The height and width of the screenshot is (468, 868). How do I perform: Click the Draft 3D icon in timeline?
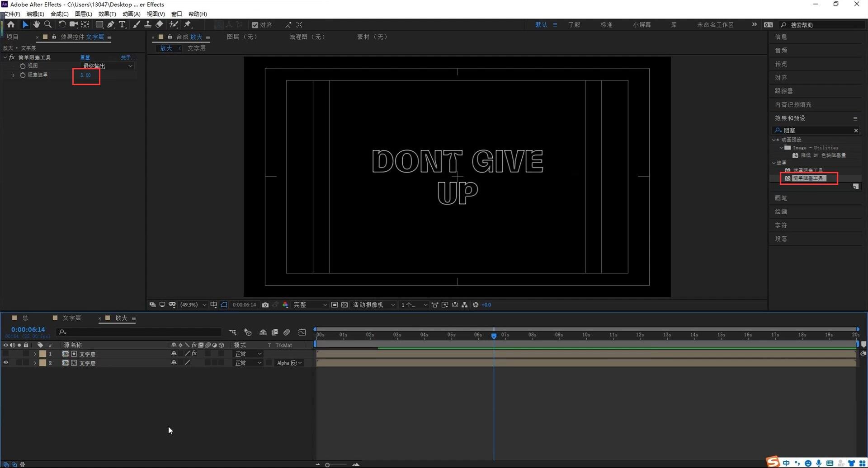pos(247,332)
